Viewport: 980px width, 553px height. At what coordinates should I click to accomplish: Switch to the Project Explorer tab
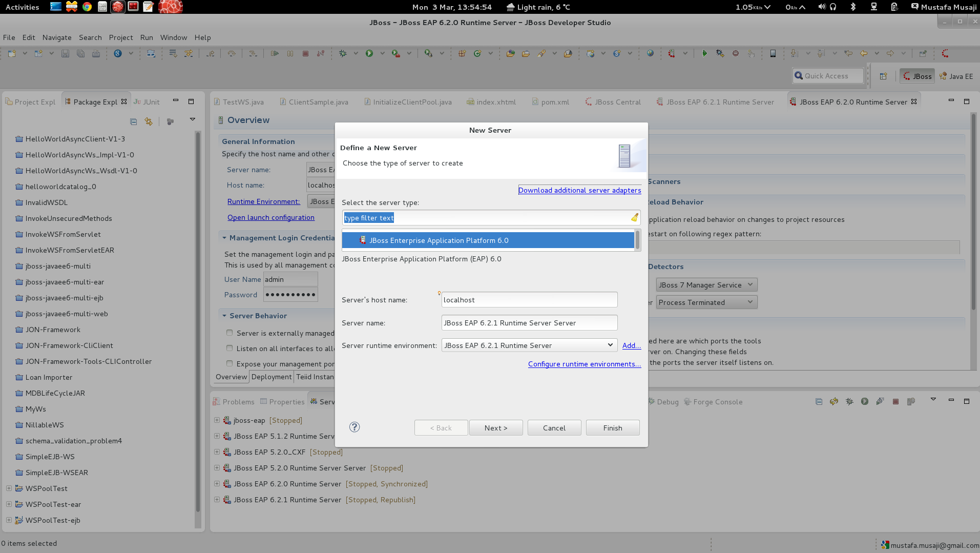[x=31, y=102]
